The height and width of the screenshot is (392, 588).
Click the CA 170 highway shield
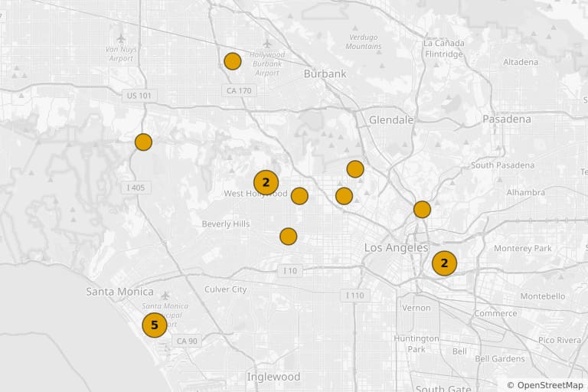point(239,90)
